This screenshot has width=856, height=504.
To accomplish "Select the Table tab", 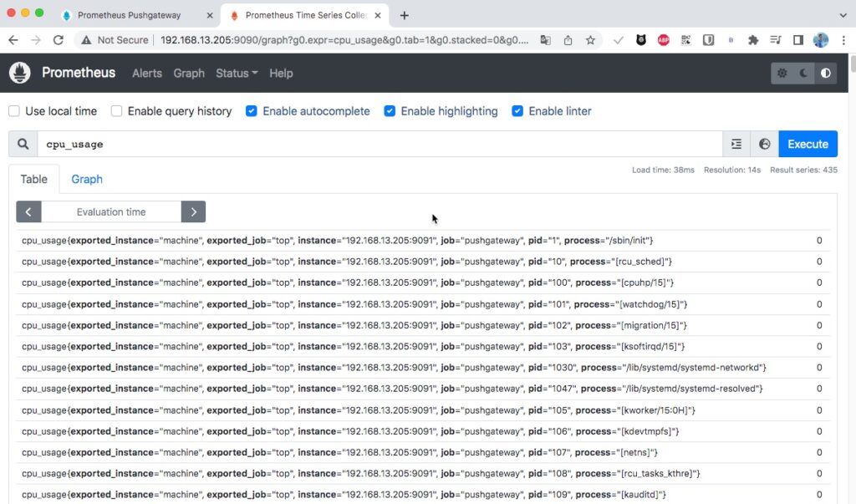I will point(33,179).
